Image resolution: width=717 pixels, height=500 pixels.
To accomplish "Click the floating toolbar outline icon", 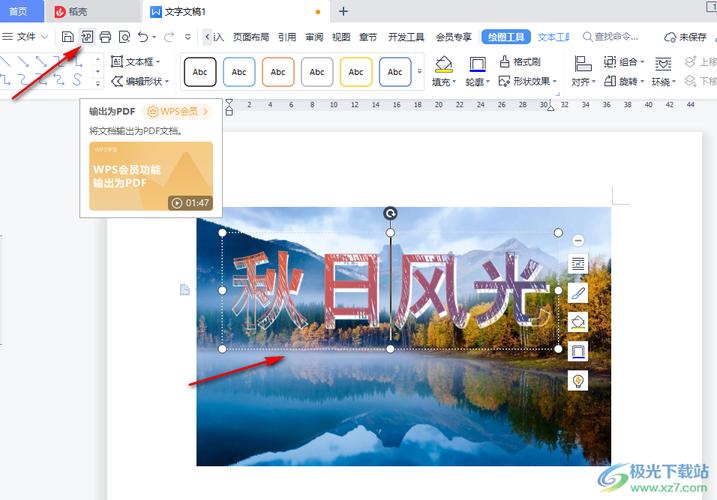I will click(x=578, y=351).
